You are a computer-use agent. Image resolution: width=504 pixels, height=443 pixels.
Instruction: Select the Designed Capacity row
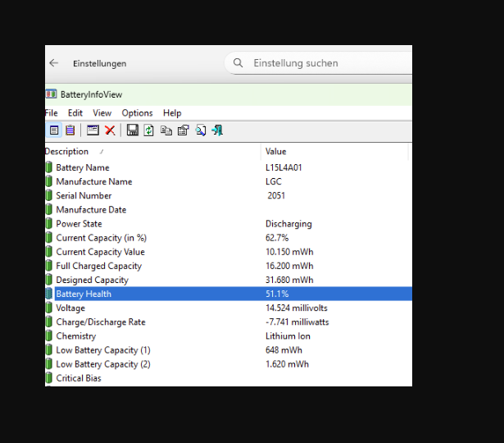92,280
